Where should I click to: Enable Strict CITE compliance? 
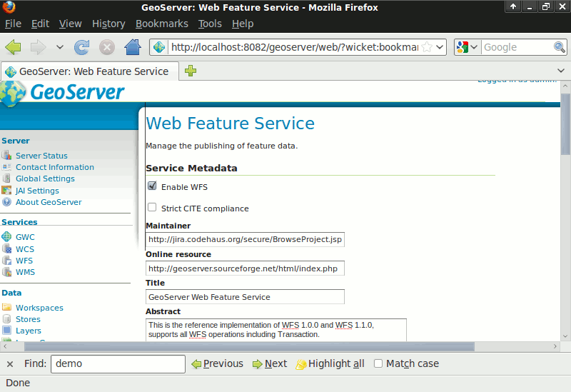152,207
